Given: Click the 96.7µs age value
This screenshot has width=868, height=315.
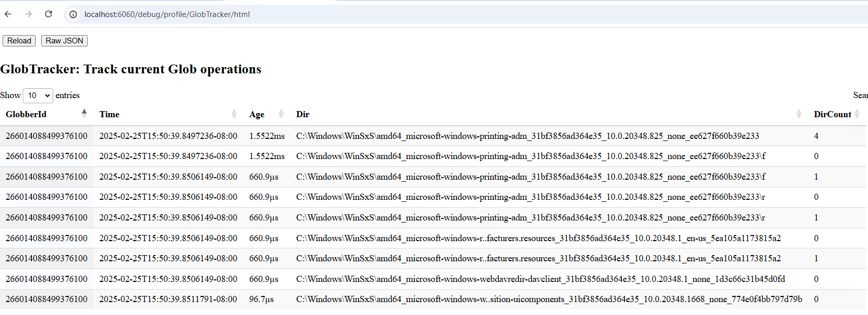Looking at the screenshot, I should pyautogui.click(x=262, y=299).
